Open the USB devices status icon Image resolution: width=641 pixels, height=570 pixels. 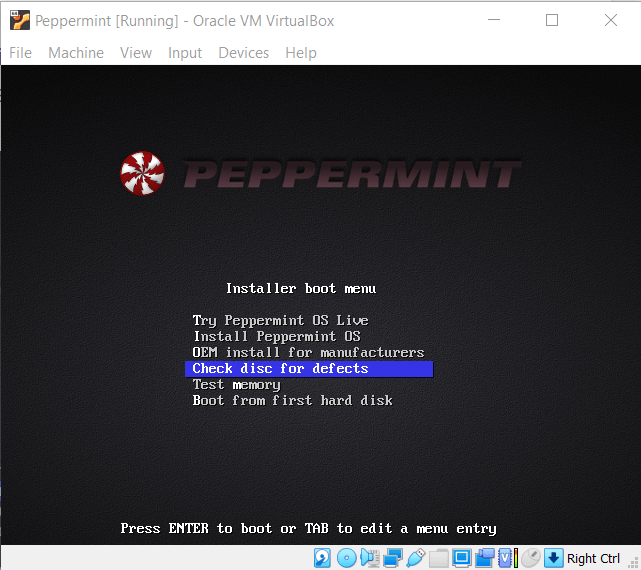click(x=416, y=558)
